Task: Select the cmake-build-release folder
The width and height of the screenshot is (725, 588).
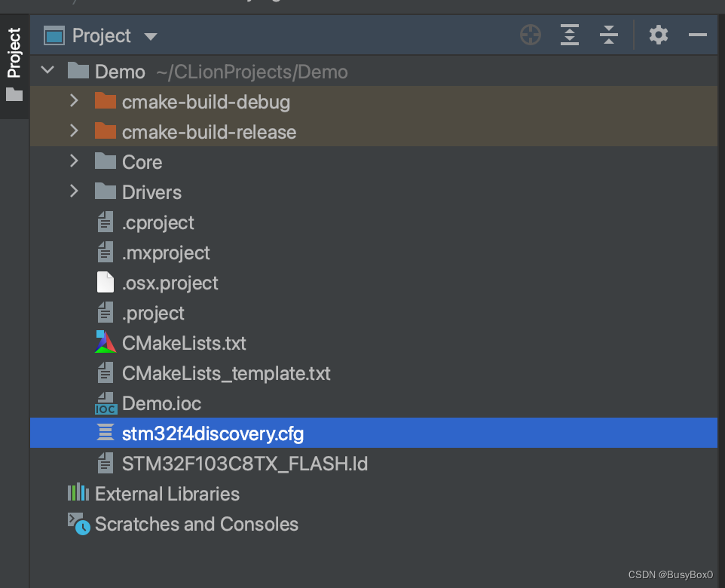Action: (x=374, y=131)
